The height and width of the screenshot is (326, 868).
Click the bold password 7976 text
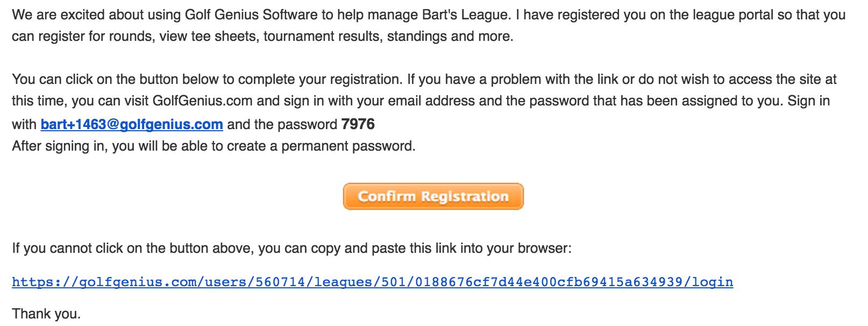coord(358,124)
